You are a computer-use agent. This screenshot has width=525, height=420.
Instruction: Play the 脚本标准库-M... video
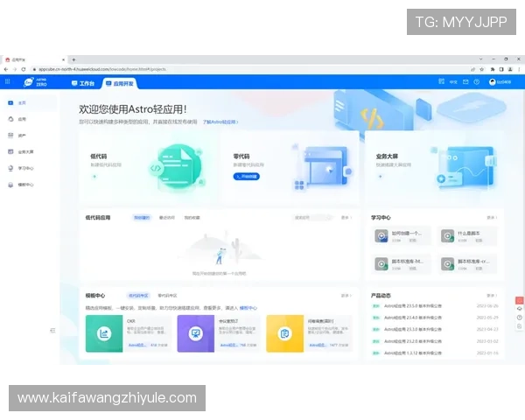pos(381,264)
